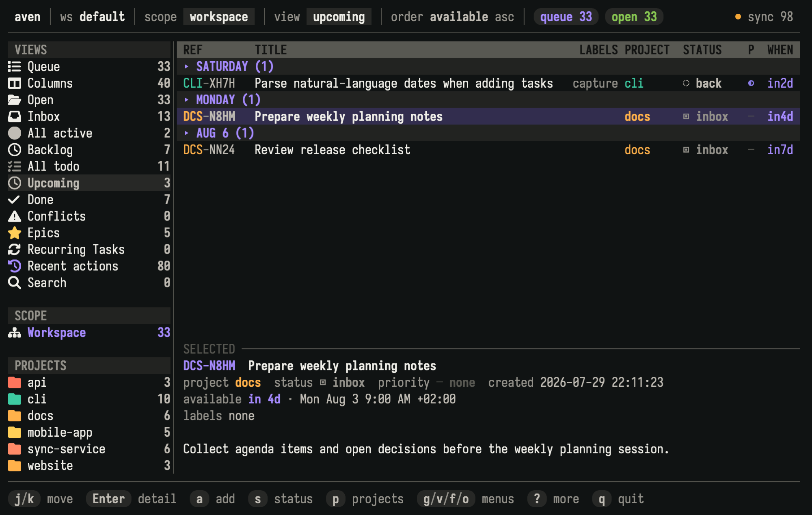Click the s status key hint
Screen dimensions: 812x515
pos(281,499)
